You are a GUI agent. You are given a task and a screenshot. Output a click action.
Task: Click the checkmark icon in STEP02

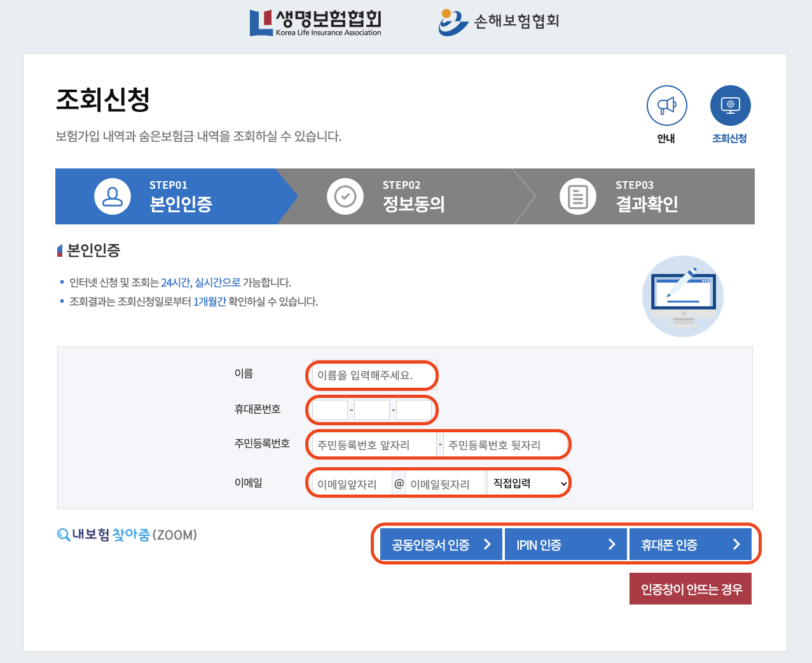point(345,196)
